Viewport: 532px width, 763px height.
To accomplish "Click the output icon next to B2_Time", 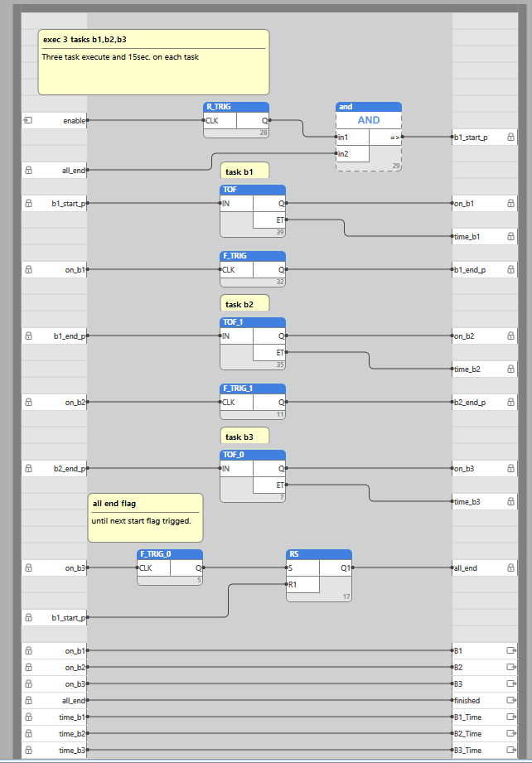I will [510, 734].
